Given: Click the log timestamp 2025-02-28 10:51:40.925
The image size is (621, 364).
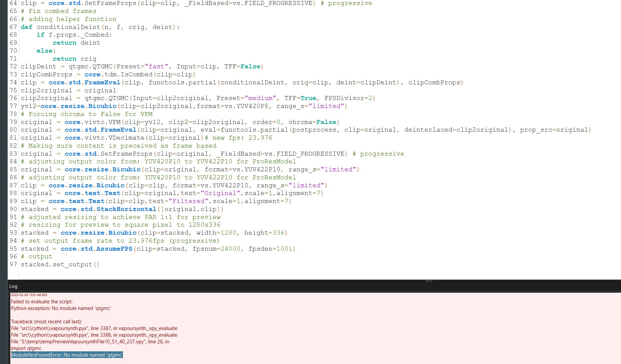Looking at the screenshot, I should coord(29,295).
